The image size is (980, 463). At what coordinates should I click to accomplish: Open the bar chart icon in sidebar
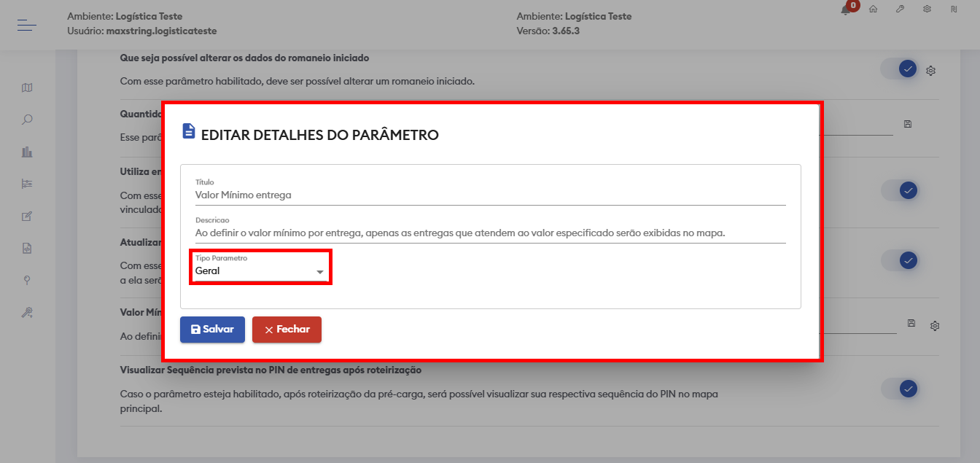point(27,152)
